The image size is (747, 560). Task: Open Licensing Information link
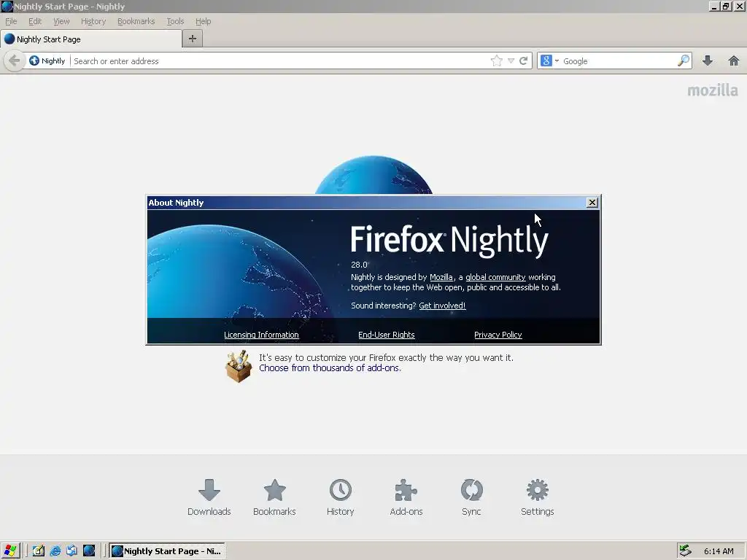pyautogui.click(x=262, y=335)
